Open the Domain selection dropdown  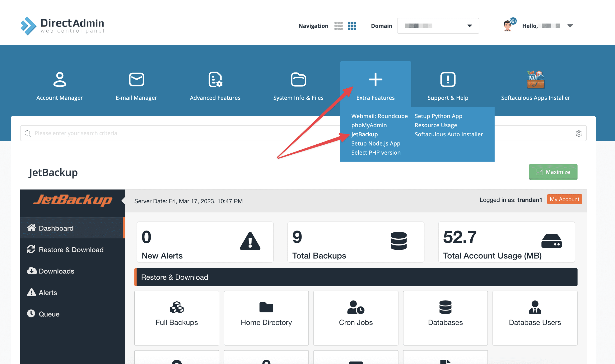coord(469,25)
